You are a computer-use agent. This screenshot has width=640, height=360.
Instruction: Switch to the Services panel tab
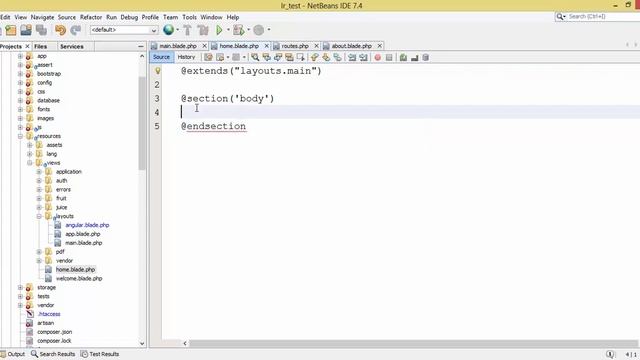(71, 47)
